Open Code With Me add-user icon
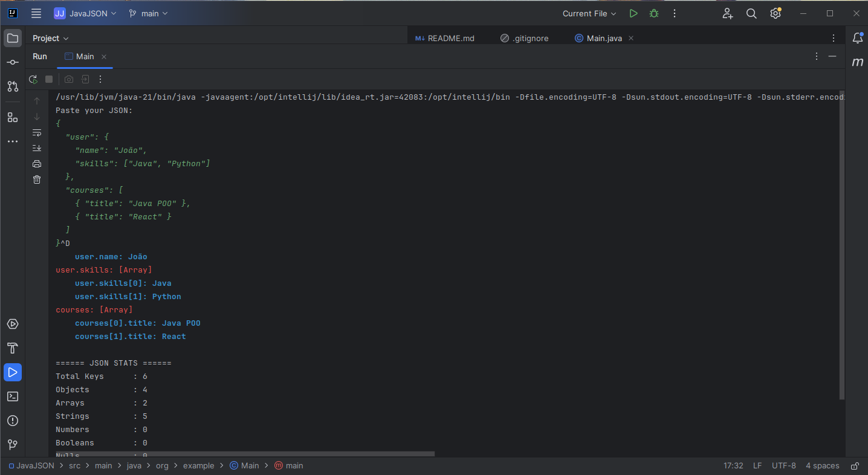Viewport: 868px width, 475px height. (x=727, y=13)
